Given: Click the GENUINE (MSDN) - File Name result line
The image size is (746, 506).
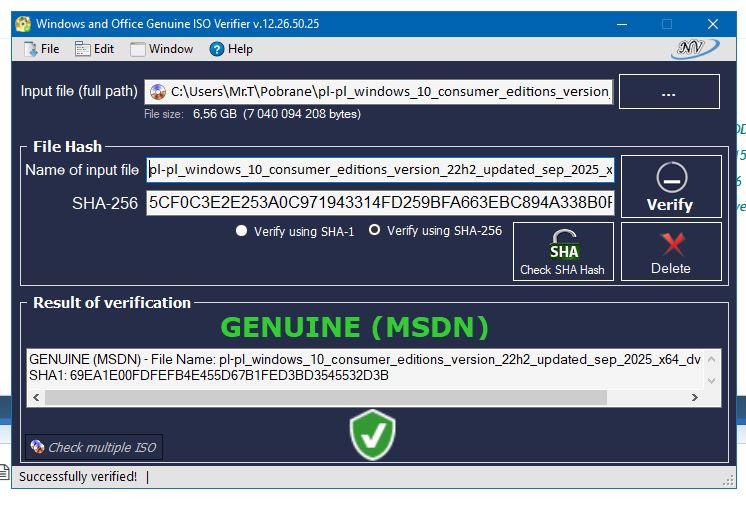Looking at the screenshot, I should (x=365, y=360).
